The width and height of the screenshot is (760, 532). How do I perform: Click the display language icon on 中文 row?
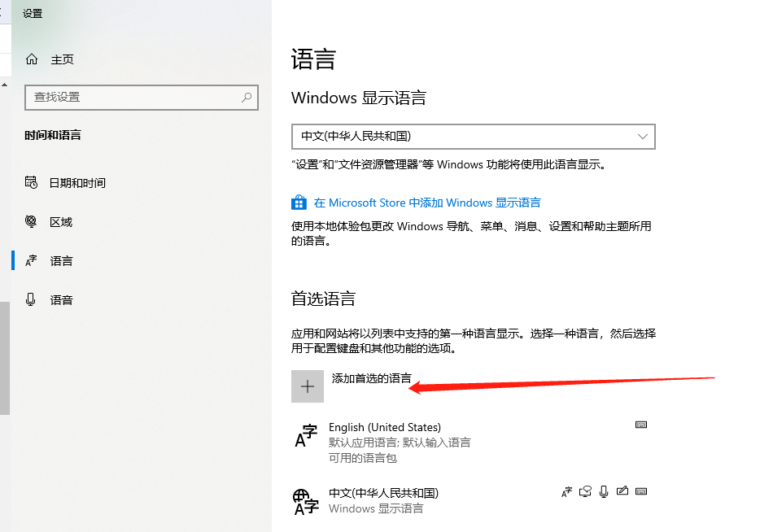[x=567, y=491]
